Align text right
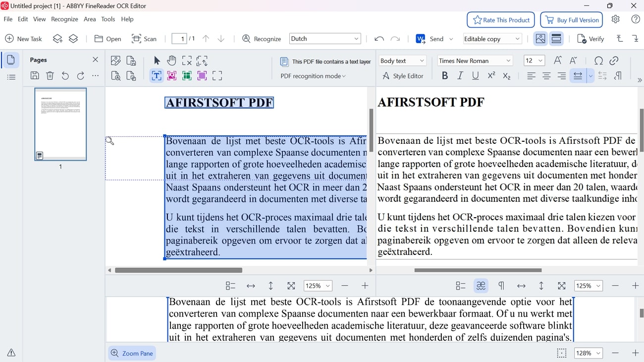The width and height of the screenshot is (644, 362). (x=562, y=76)
